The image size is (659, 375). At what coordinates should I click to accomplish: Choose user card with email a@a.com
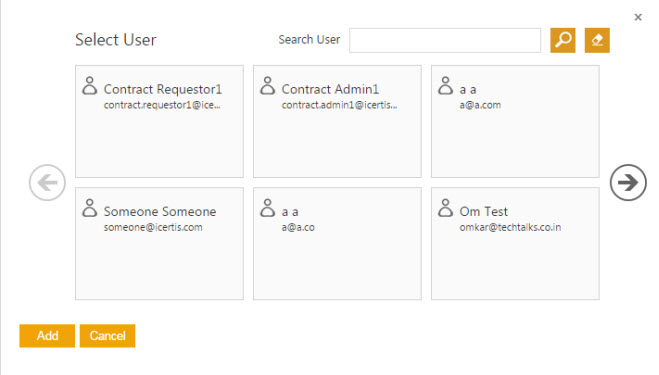[x=515, y=121]
